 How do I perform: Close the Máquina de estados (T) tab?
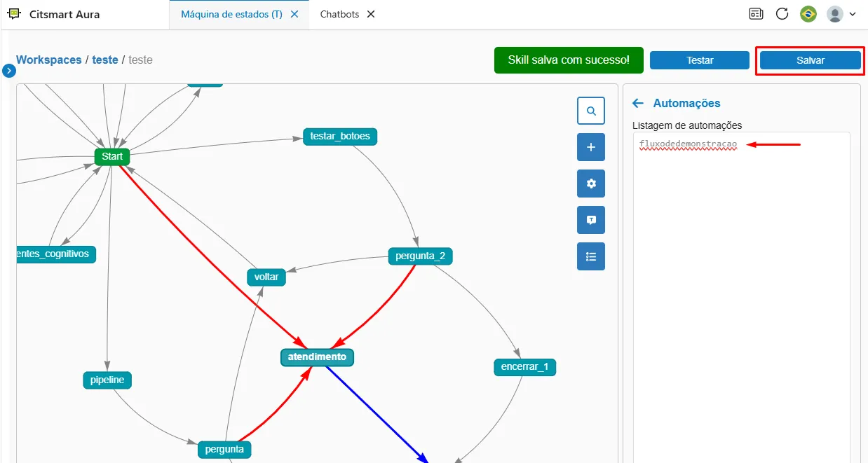(x=294, y=14)
